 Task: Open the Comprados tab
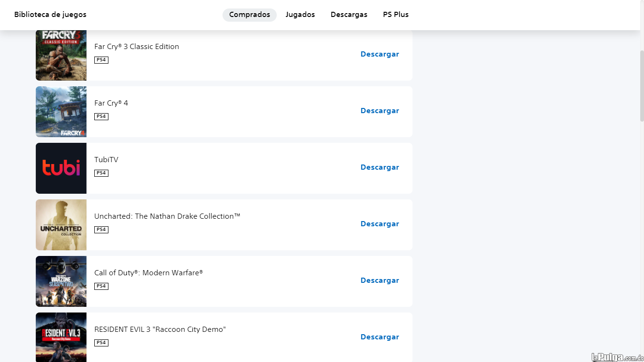[x=249, y=15]
